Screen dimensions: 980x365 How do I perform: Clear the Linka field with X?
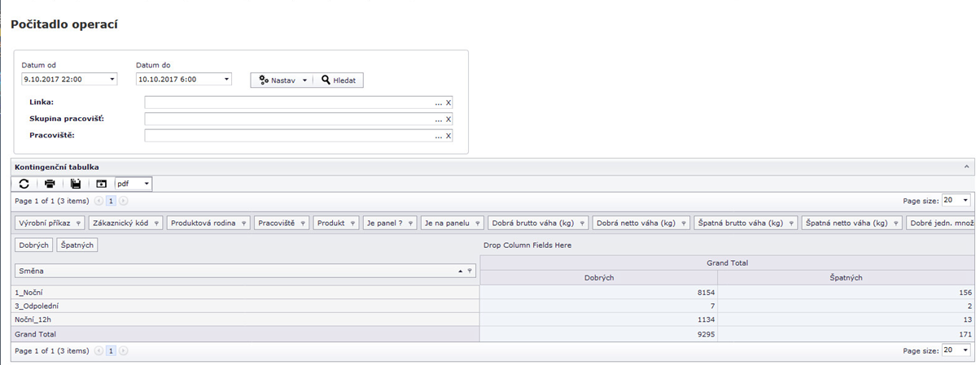(448, 103)
